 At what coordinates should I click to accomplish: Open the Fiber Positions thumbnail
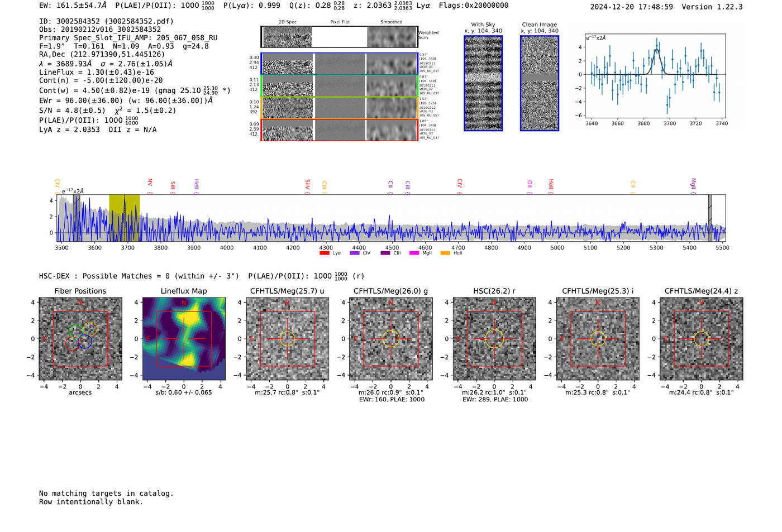[80, 339]
